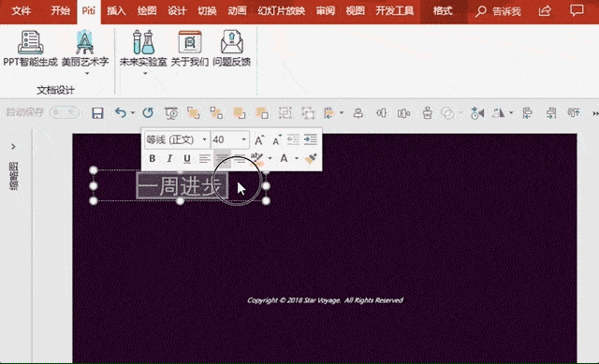Expand the 未来实验室 dropdown arrow
The height and width of the screenshot is (364, 599).
tap(145, 73)
